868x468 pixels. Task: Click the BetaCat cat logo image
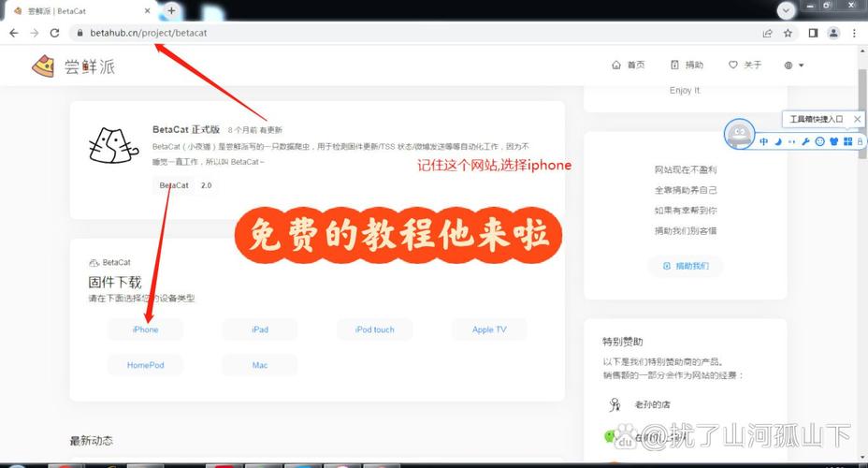point(113,146)
